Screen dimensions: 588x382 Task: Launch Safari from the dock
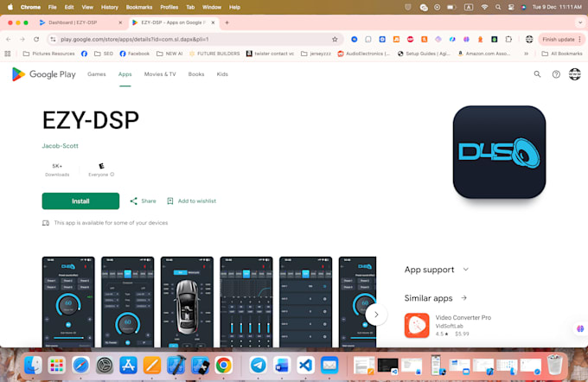[80, 365]
